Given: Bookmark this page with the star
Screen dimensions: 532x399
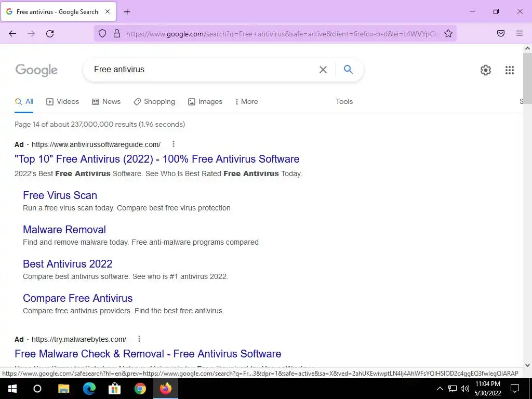Looking at the screenshot, I should coord(448,33).
